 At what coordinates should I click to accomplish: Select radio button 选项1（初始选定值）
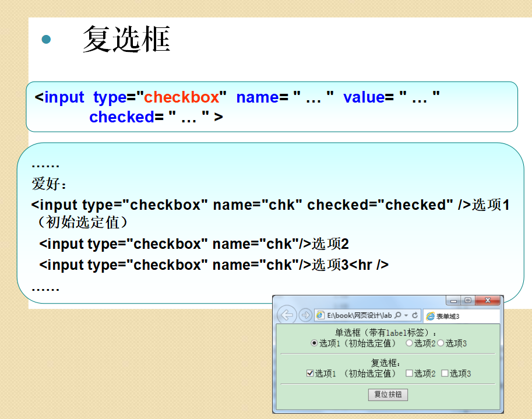pyautogui.click(x=314, y=343)
